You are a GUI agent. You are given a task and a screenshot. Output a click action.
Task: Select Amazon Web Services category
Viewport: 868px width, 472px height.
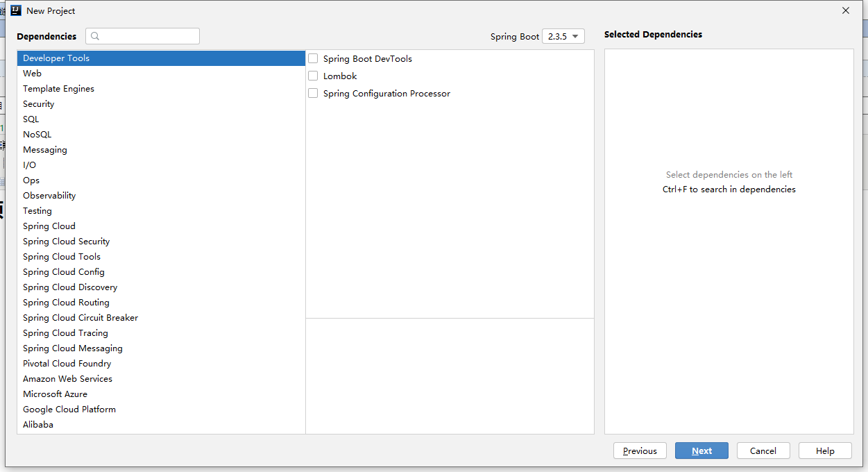pos(161,379)
